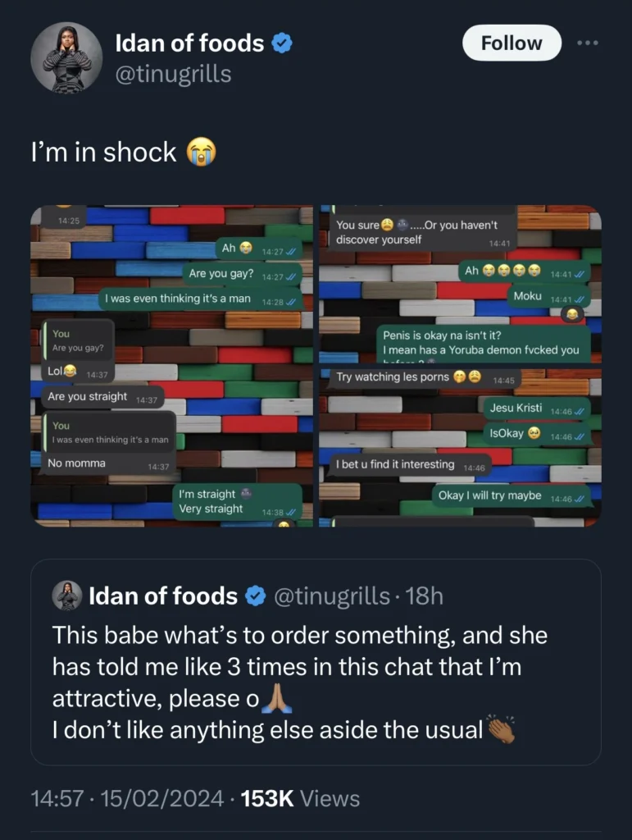The height and width of the screenshot is (840, 632).
Task: Click the 18h timestamp on quoted tweet
Action: pyautogui.click(x=424, y=596)
